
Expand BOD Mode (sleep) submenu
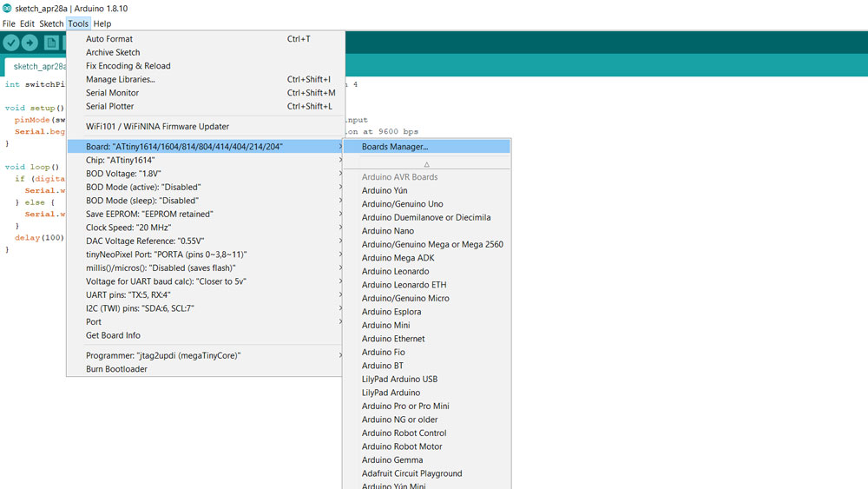(205, 201)
